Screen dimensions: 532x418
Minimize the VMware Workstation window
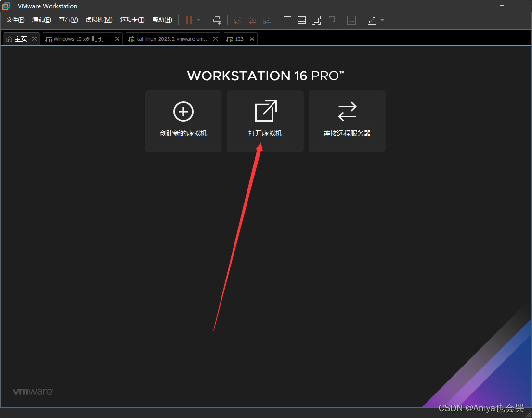click(x=502, y=6)
